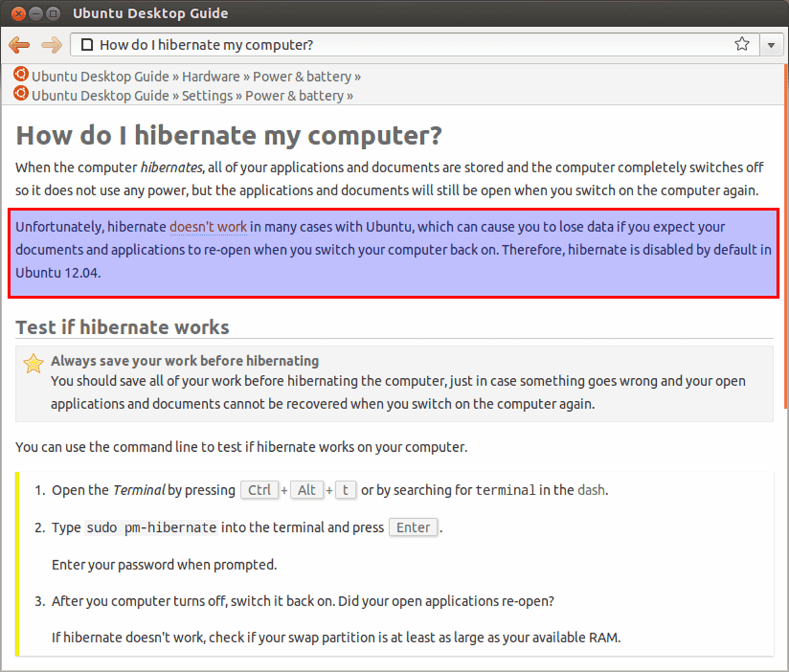Click the Ubuntu logo before the Settings breadcrumb
The image size is (789, 672).
(x=21, y=93)
